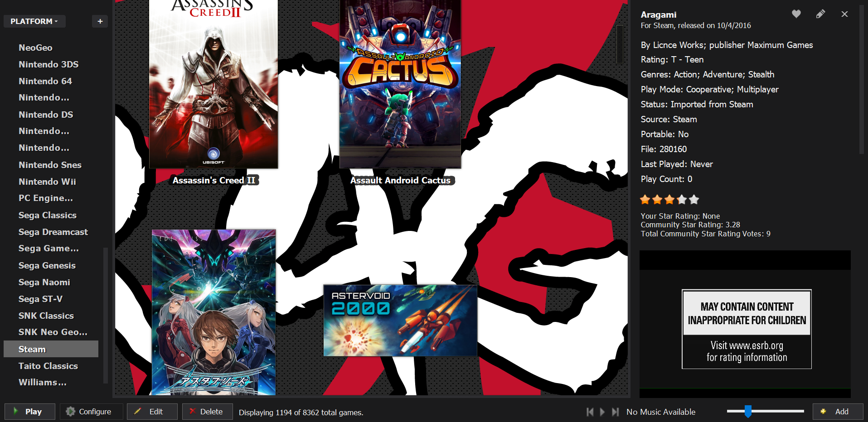Select the Nintendo 3DS platform
The image size is (868, 422).
(x=48, y=64)
